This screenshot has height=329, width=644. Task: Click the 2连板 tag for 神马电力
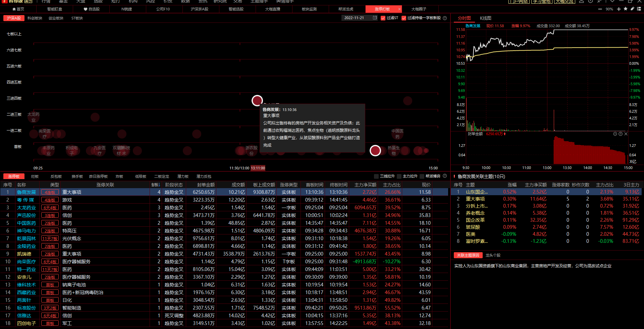click(x=50, y=231)
